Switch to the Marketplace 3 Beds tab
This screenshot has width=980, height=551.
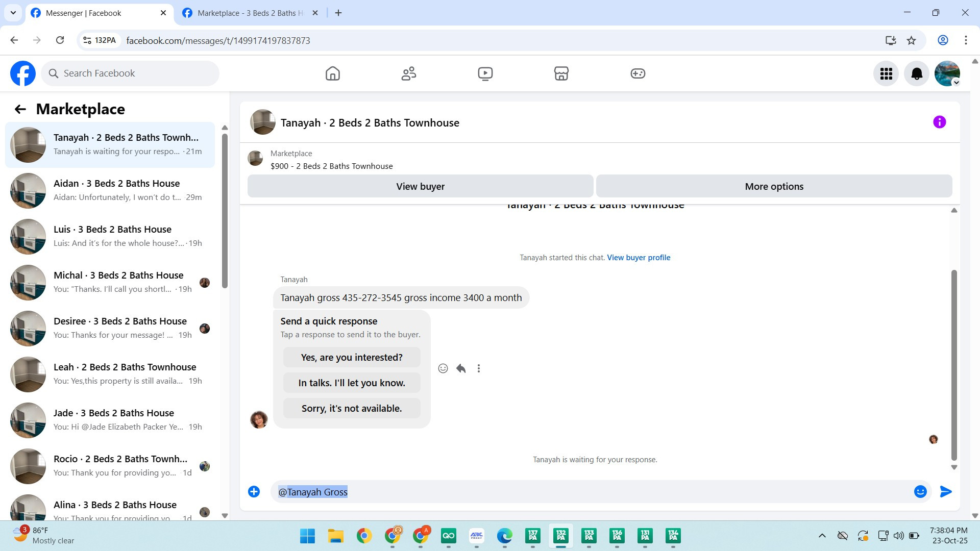point(250,13)
